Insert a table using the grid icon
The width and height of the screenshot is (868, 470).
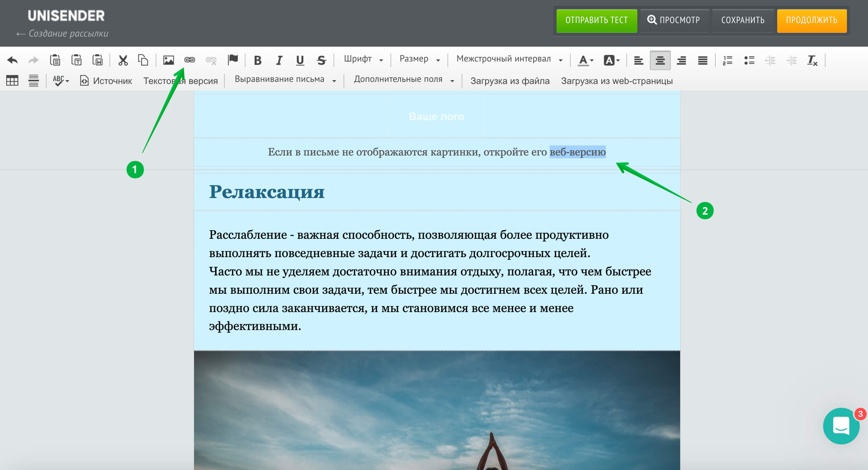tap(12, 81)
